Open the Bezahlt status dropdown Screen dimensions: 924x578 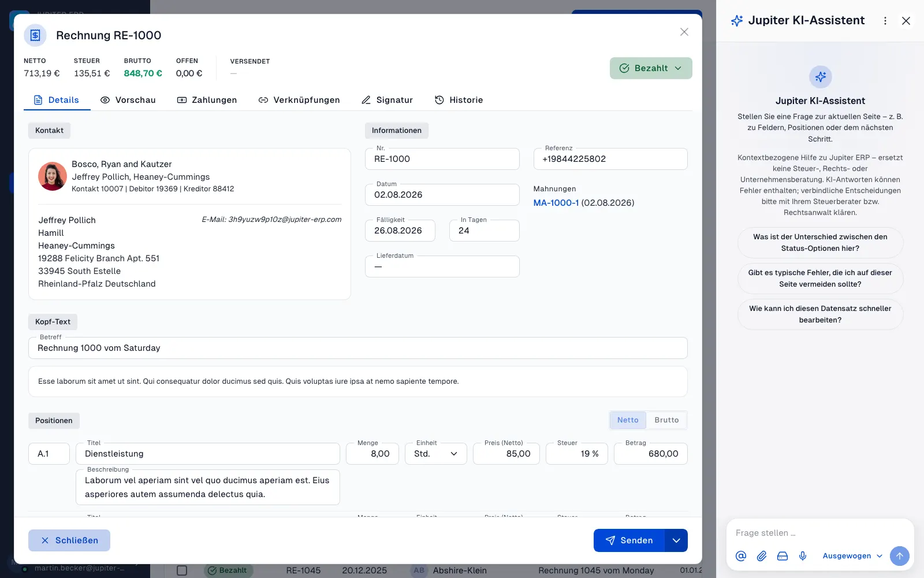[x=651, y=68]
